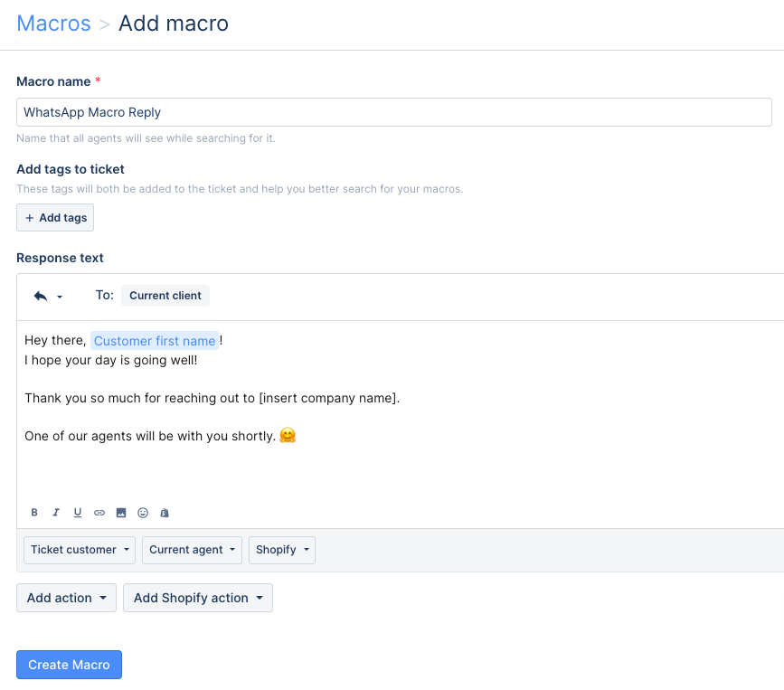Click the underline formatting icon
Screen dimensions: 784x690
click(x=78, y=513)
